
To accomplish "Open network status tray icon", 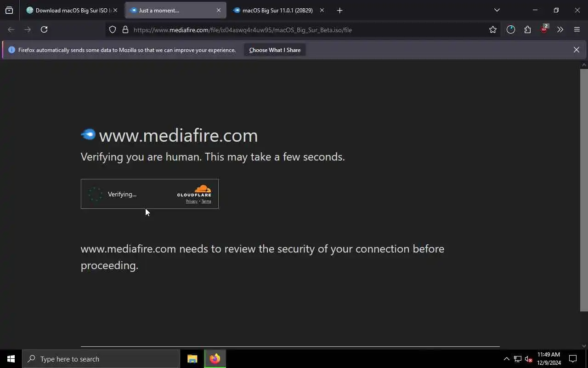I will coord(518,359).
